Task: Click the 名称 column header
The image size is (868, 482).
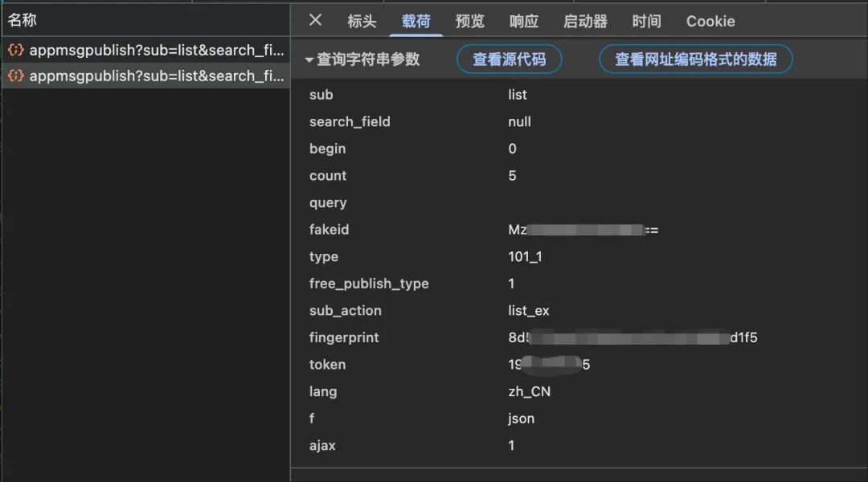Action: point(23,20)
